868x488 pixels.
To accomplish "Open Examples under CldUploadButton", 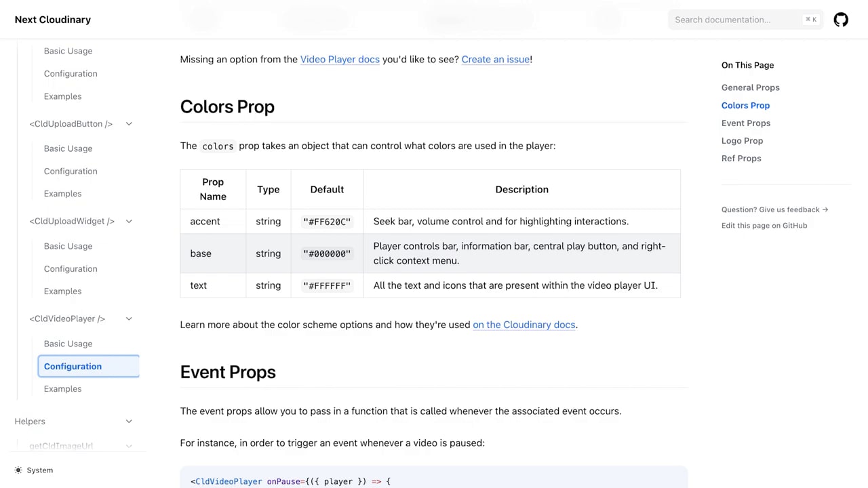I will pyautogui.click(x=62, y=194).
